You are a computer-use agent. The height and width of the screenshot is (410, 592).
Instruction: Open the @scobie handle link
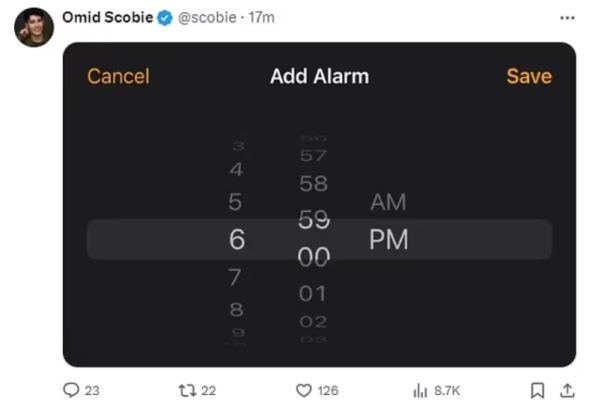pos(207,18)
